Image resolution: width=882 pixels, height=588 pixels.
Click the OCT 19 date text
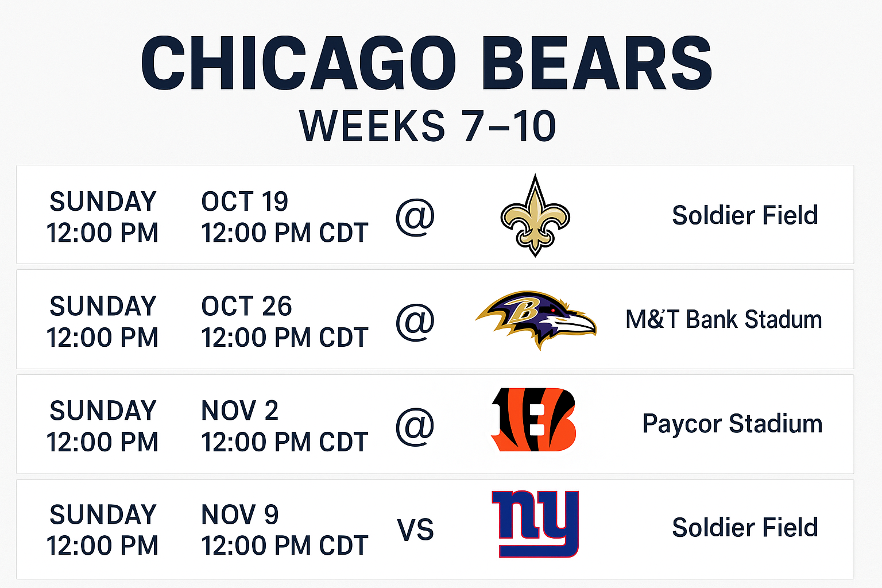[245, 202]
